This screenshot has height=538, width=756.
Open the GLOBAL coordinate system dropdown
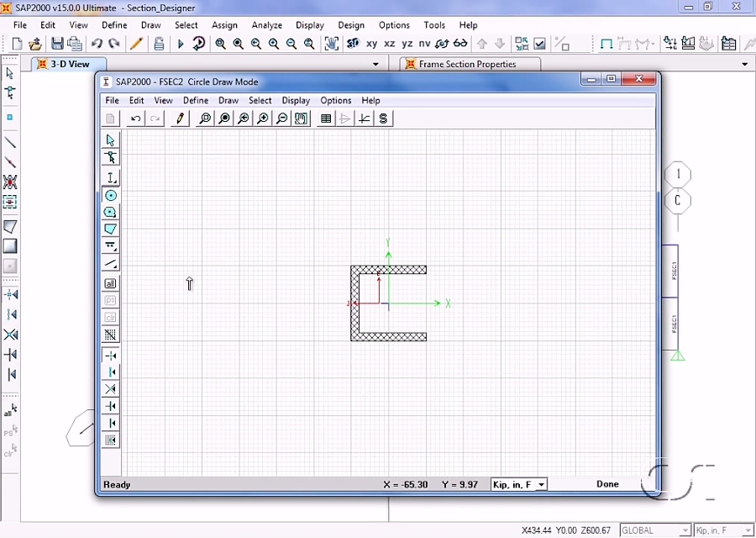click(654, 530)
